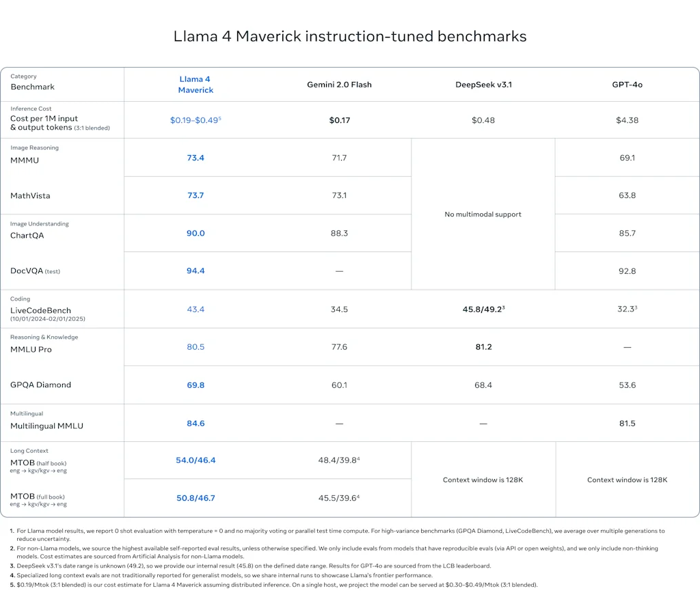Image resolution: width=700 pixels, height=597 pixels.
Task: Click the 60.1 Gemini GPQA score
Action: point(339,385)
